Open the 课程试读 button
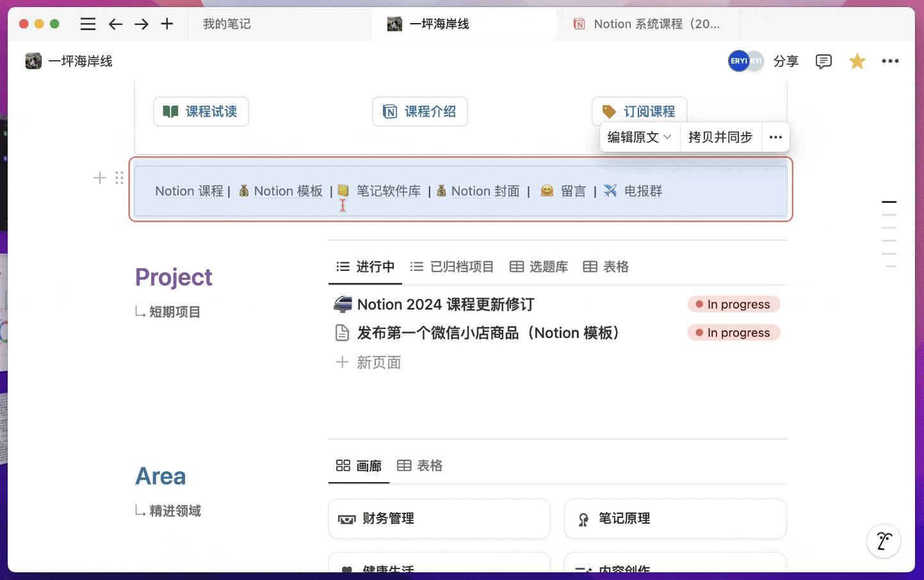Image resolution: width=924 pixels, height=580 pixels. coord(201,111)
